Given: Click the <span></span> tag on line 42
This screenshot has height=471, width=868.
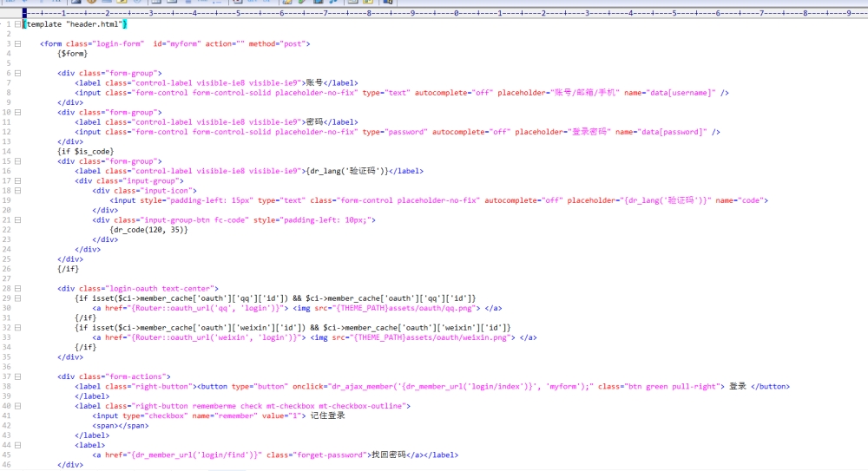Looking at the screenshot, I should pos(121,426).
